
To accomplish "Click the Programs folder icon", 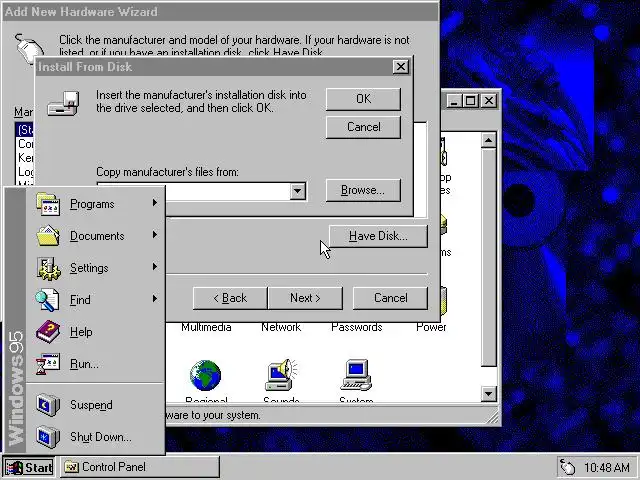I will point(48,204).
